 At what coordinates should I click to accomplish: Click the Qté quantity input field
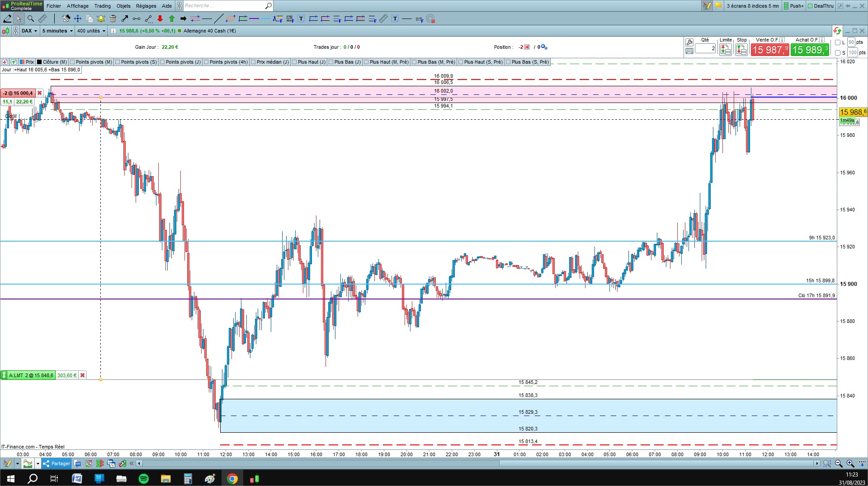tap(705, 49)
